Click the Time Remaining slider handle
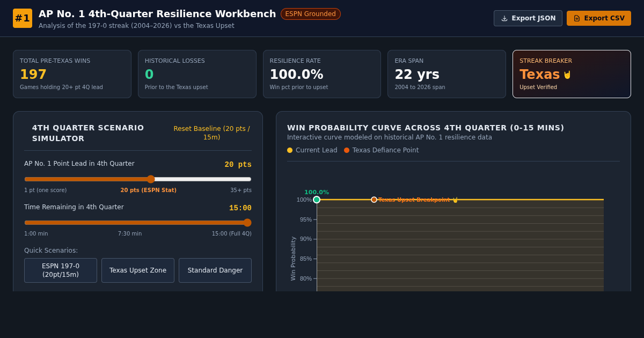 pos(247,223)
